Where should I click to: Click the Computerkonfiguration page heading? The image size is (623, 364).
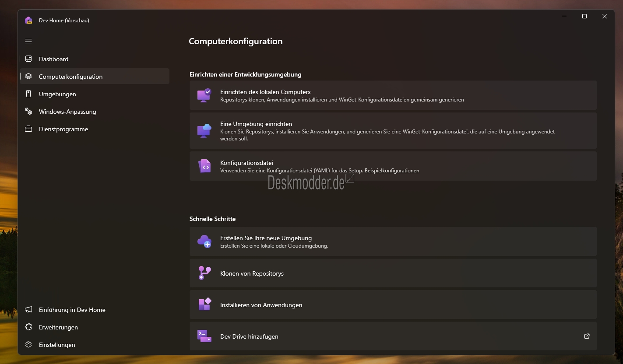click(x=236, y=42)
